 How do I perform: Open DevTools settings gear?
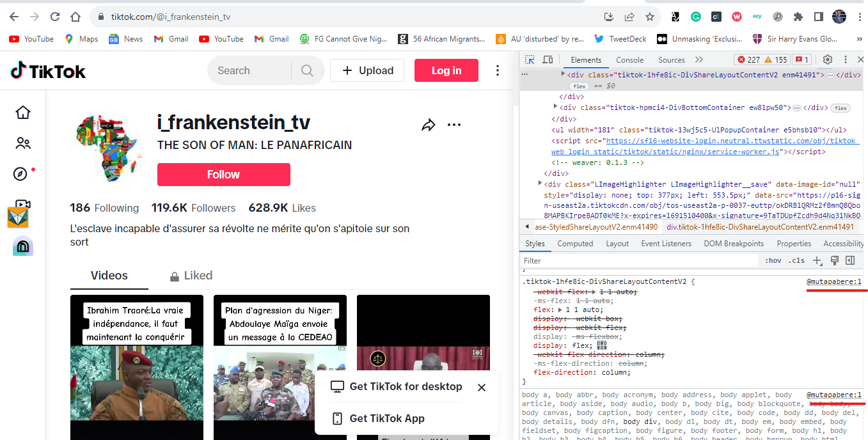[x=827, y=59]
